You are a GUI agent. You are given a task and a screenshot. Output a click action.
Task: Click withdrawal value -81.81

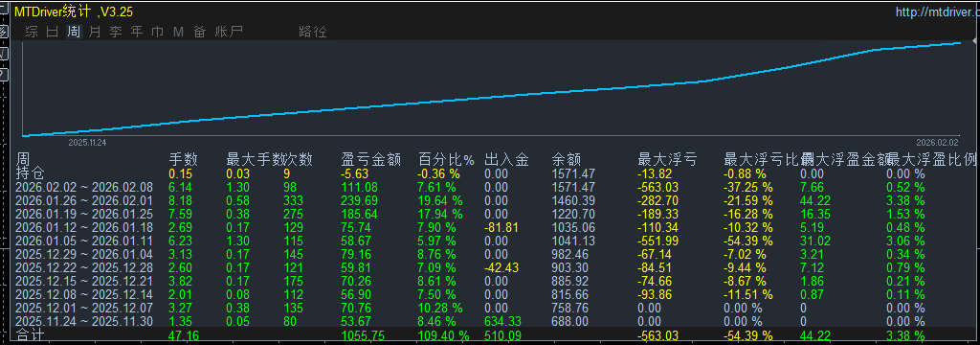501,227
